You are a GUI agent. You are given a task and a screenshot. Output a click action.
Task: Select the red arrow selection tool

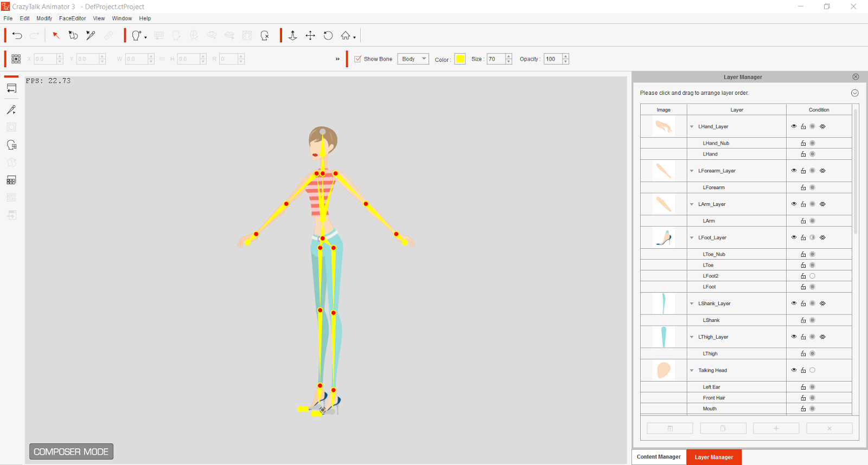56,36
